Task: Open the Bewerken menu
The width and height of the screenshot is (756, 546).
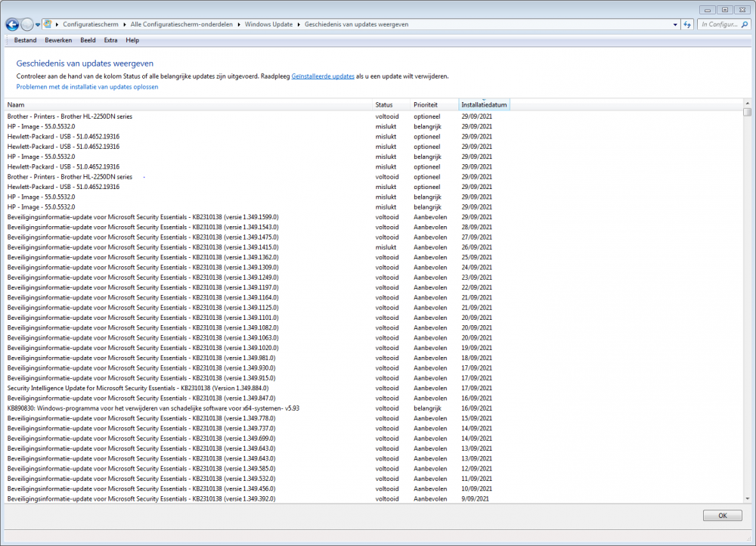Action: [58, 40]
